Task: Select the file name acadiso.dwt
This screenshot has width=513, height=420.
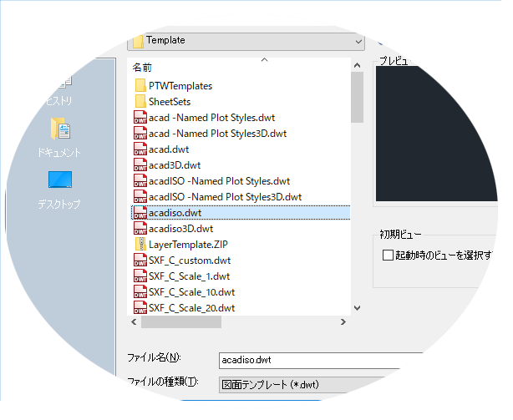Action: click(175, 213)
